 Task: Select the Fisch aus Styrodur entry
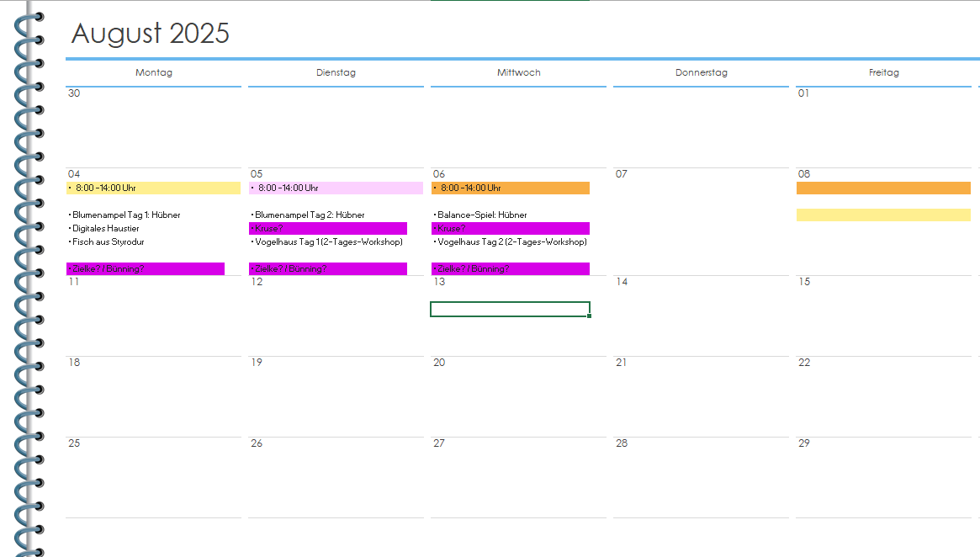(108, 242)
